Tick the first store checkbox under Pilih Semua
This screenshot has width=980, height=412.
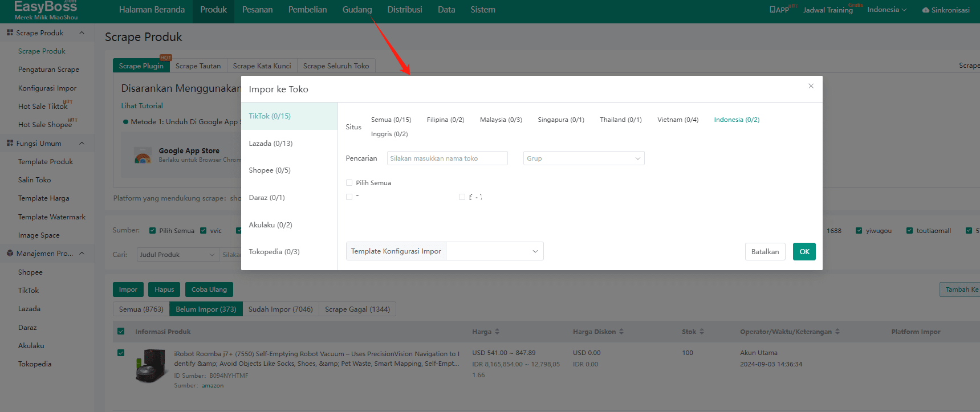[349, 197]
